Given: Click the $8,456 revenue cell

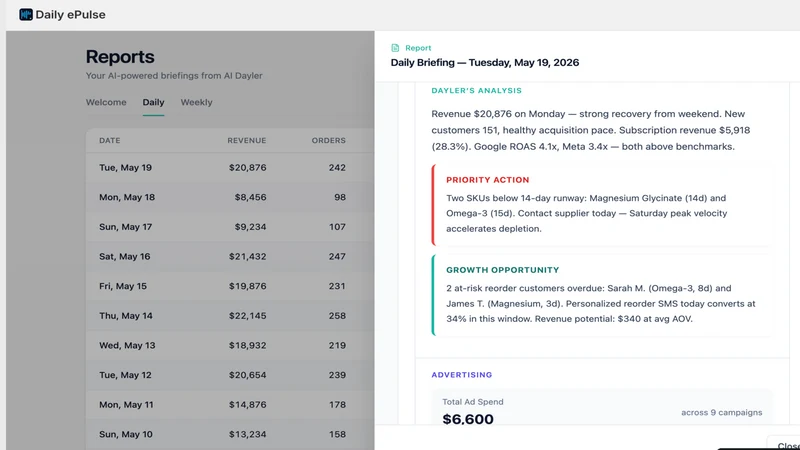Looking at the screenshot, I should (251, 197).
